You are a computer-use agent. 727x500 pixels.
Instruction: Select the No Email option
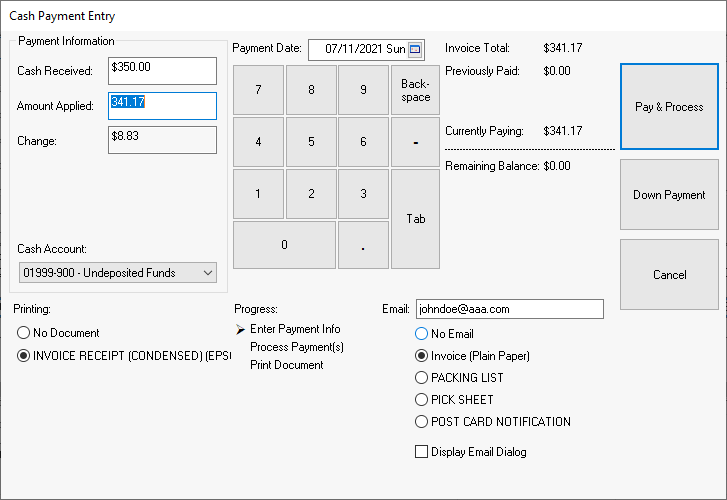422,334
